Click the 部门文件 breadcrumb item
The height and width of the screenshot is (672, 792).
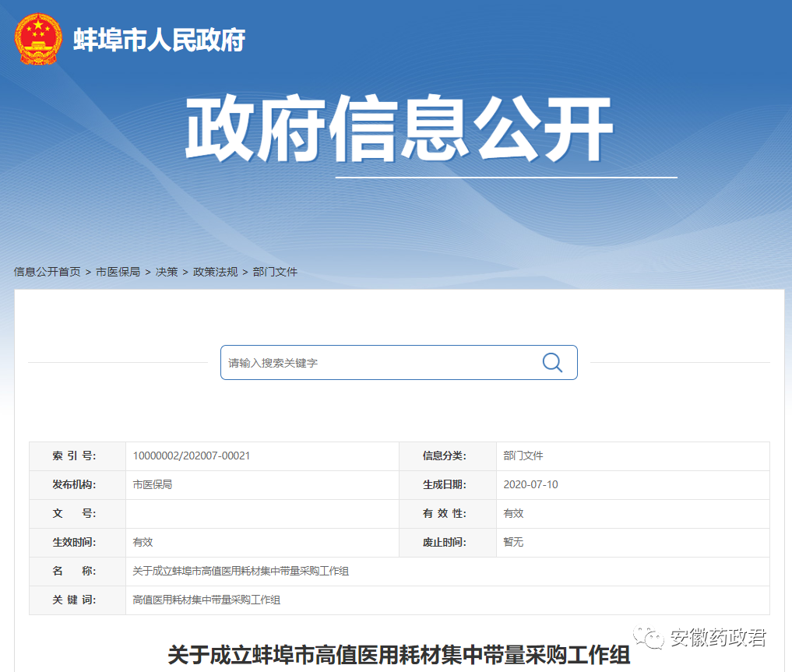point(275,272)
